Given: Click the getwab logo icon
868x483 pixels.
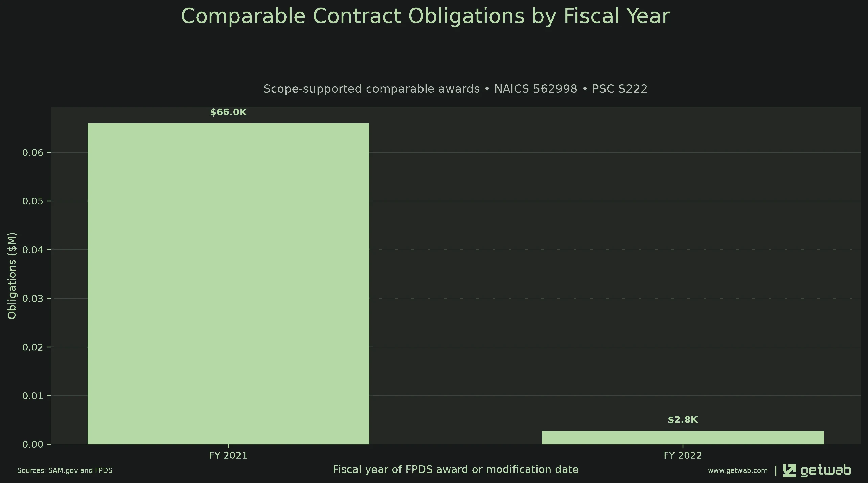Looking at the screenshot, I should point(789,470).
